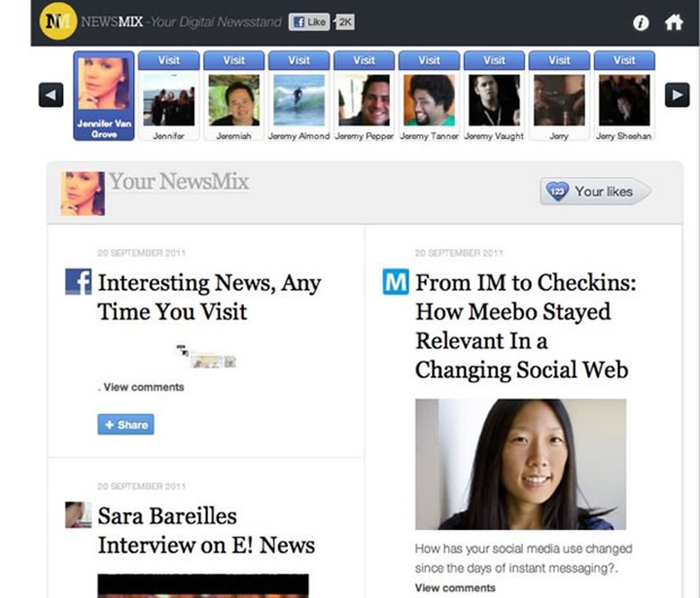This screenshot has height=598, width=700.
Task: Share the Interesting News article
Action: [x=126, y=424]
